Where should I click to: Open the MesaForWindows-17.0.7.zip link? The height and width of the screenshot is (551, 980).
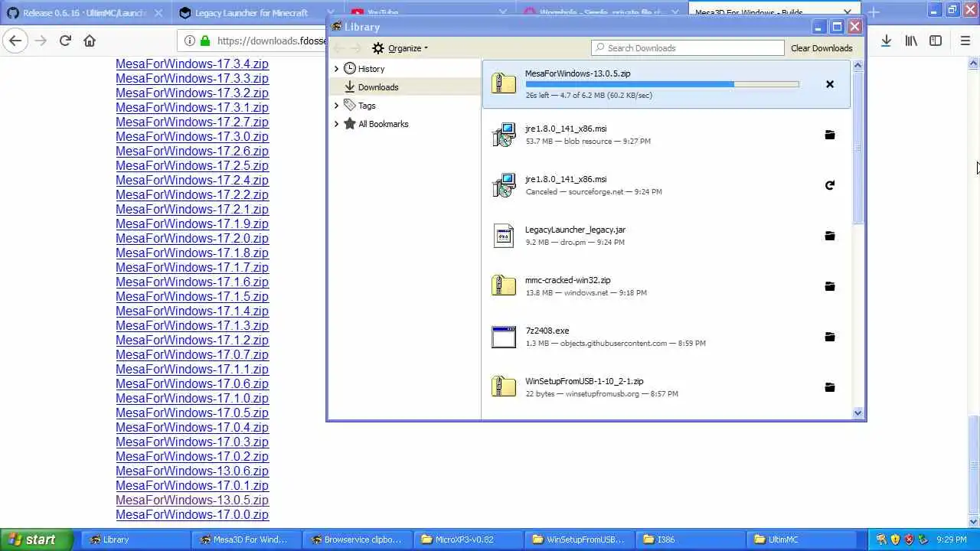(x=192, y=354)
